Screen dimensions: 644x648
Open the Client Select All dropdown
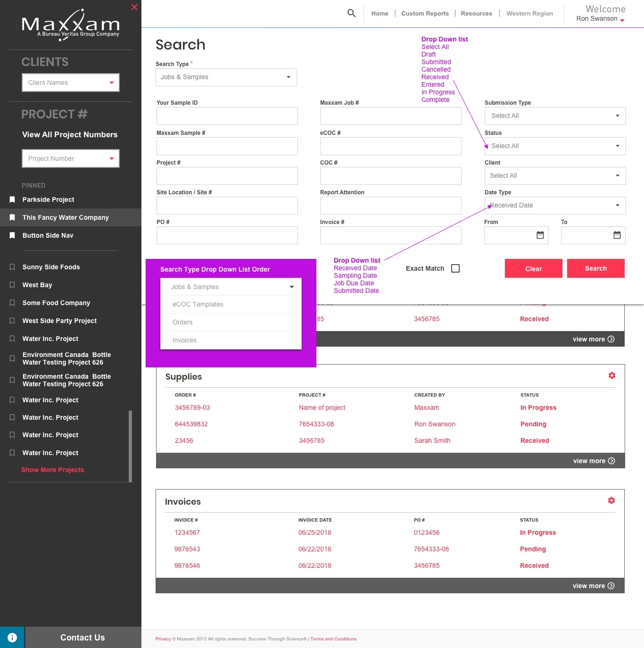(x=555, y=176)
